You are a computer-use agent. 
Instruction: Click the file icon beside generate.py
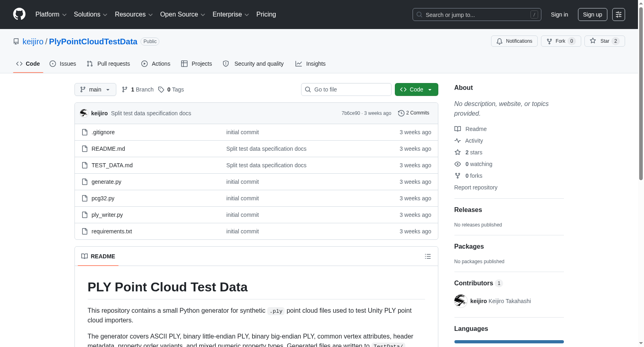85,182
